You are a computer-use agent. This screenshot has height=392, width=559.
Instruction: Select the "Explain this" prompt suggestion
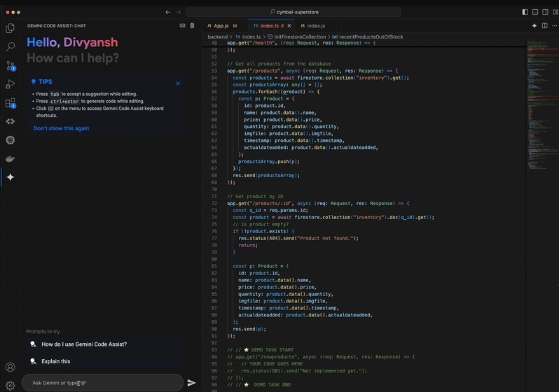[56, 361]
